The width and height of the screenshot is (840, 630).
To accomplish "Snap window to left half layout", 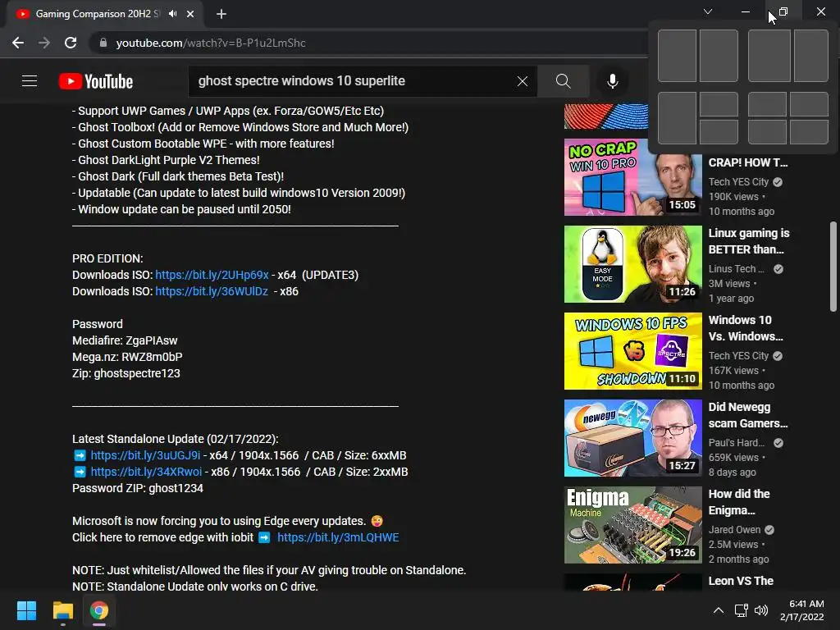I will click(677, 56).
